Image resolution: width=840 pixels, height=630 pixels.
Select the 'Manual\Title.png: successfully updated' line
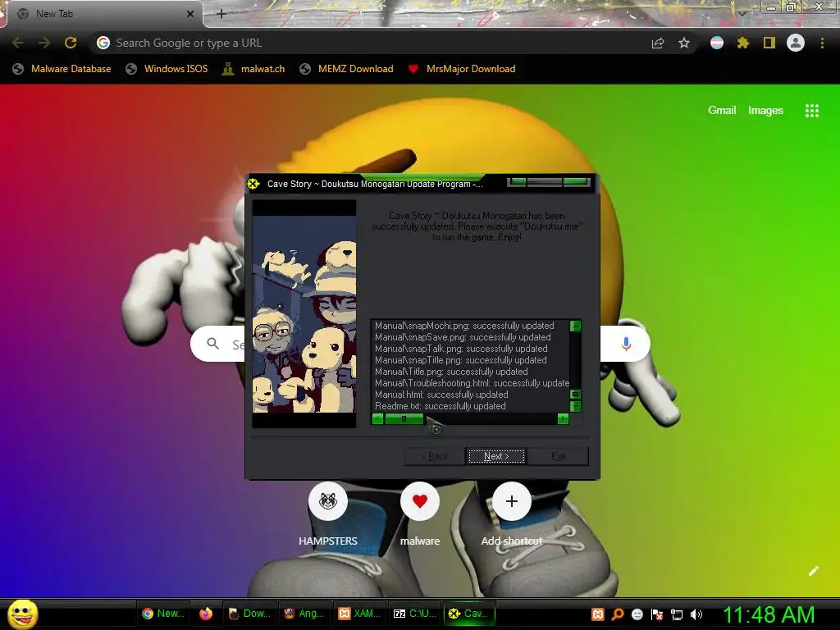point(451,372)
